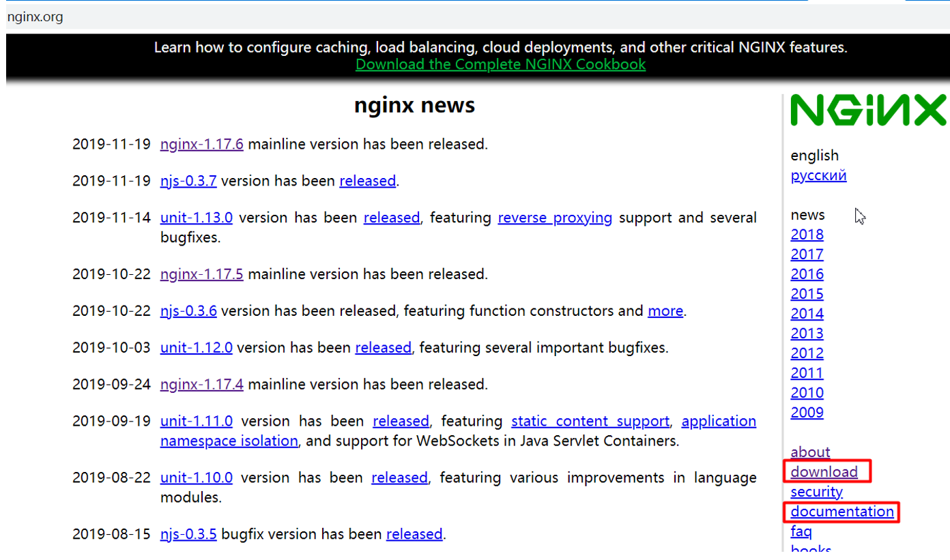
Task: Go to the security page
Action: point(816,492)
